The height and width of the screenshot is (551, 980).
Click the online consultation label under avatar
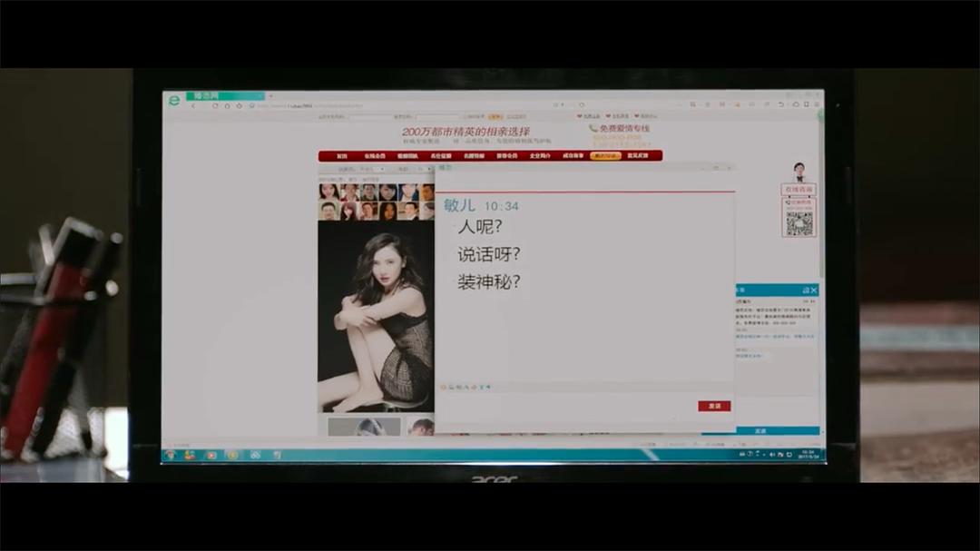click(x=799, y=189)
